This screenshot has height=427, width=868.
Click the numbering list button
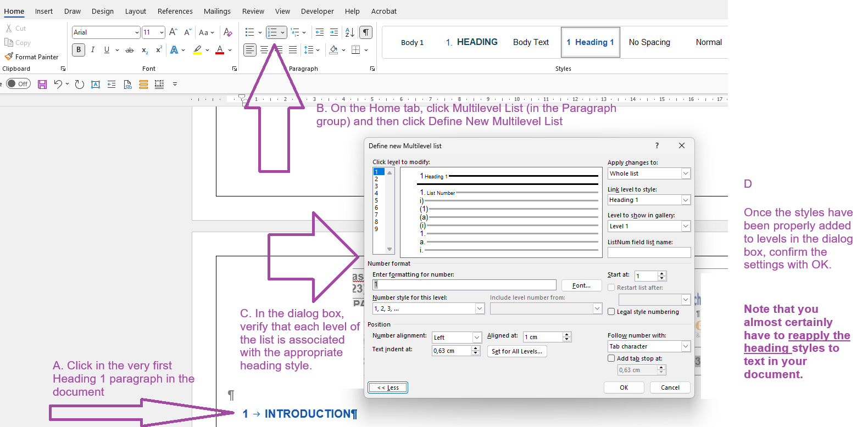[x=272, y=32]
